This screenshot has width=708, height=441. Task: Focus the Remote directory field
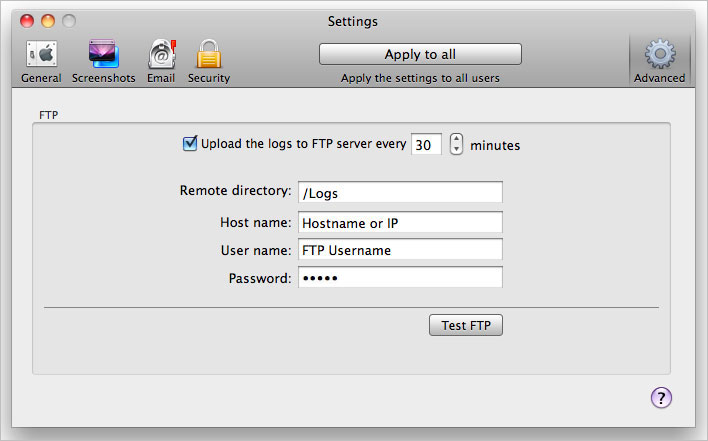tap(400, 193)
